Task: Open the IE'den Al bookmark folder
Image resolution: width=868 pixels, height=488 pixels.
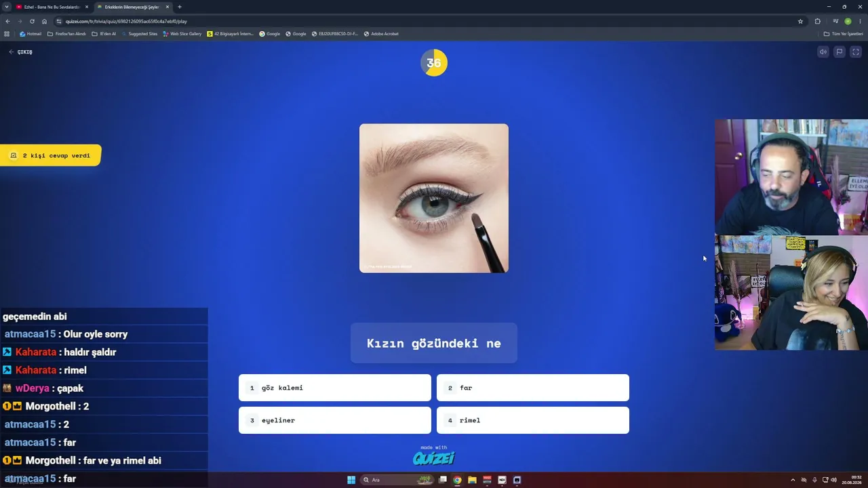Action: pos(104,34)
